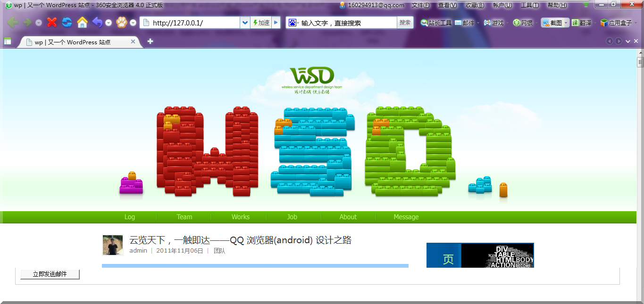Select the screenshot (截图) tool icon

click(x=545, y=22)
